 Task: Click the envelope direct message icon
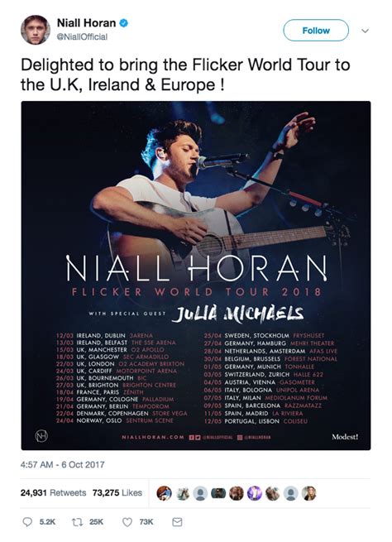tap(177, 521)
